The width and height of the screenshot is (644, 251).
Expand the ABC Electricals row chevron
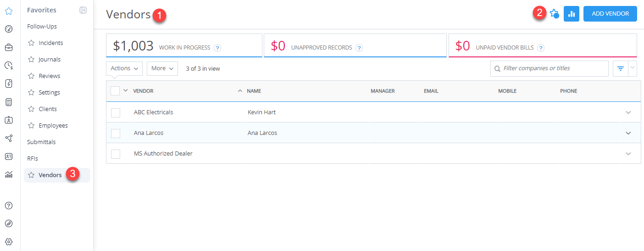[x=628, y=112]
